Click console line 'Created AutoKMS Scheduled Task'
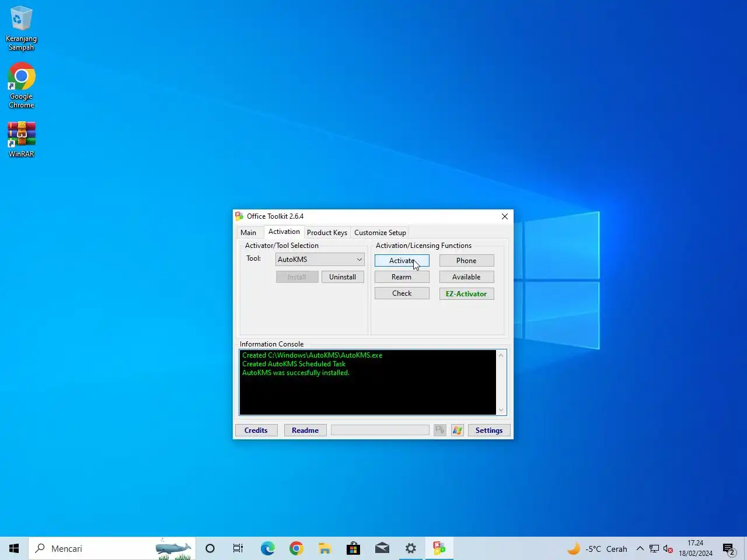This screenshot has height=560, width=747. click(x=294, y=364)
